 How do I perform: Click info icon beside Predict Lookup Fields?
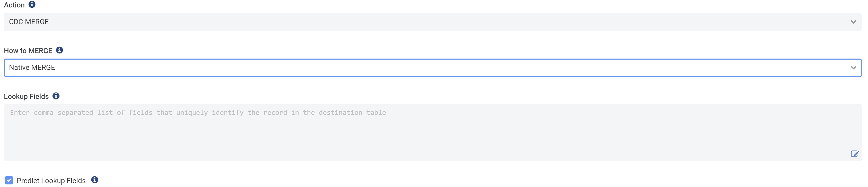coord(95,180)
